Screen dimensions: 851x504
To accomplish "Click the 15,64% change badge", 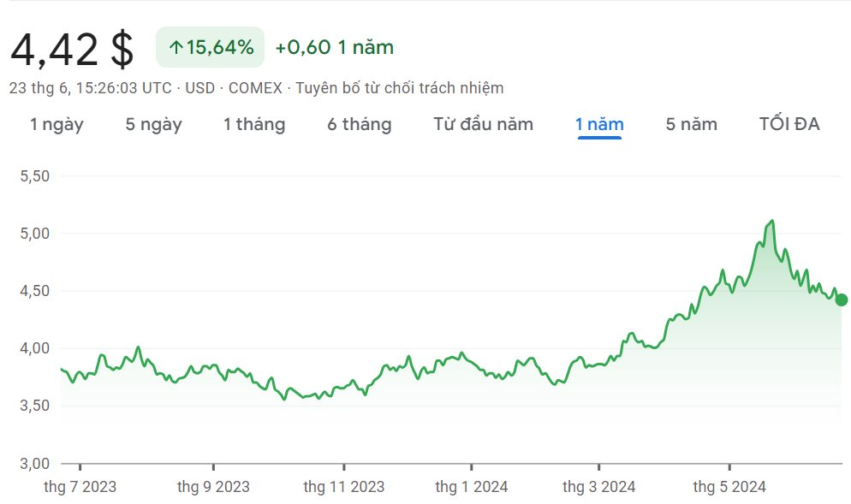I will click(x=211, y=48).
